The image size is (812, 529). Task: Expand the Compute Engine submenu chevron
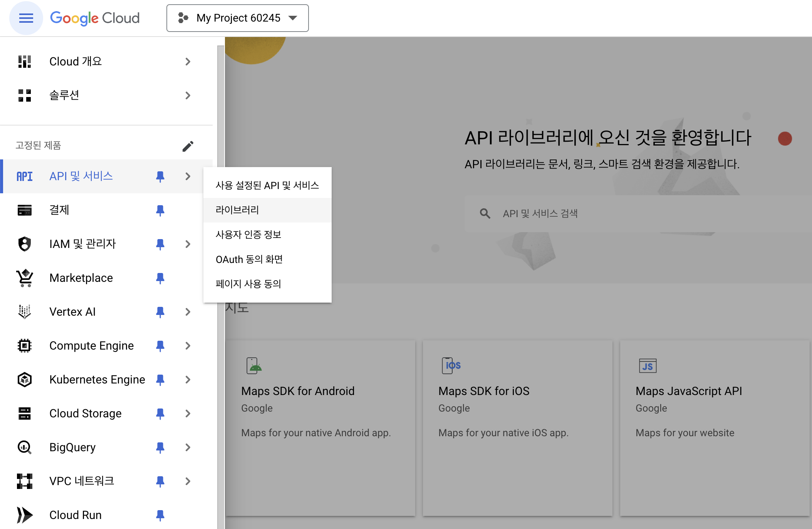188,345
